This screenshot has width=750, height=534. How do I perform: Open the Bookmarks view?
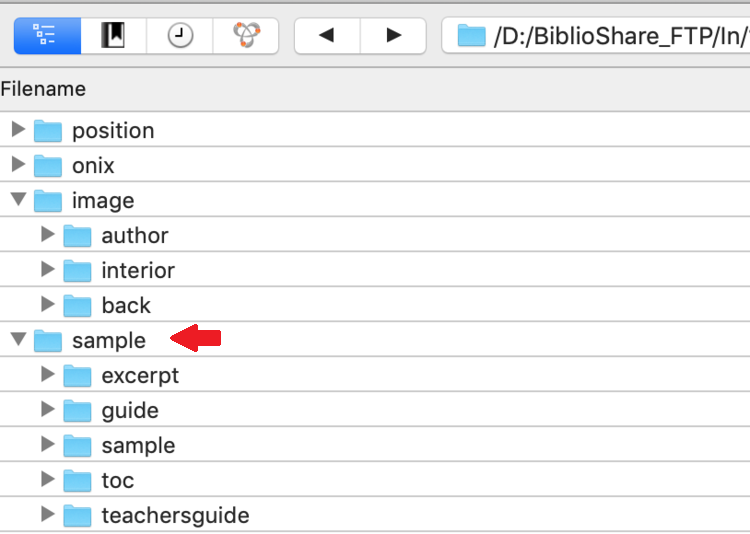113,36
